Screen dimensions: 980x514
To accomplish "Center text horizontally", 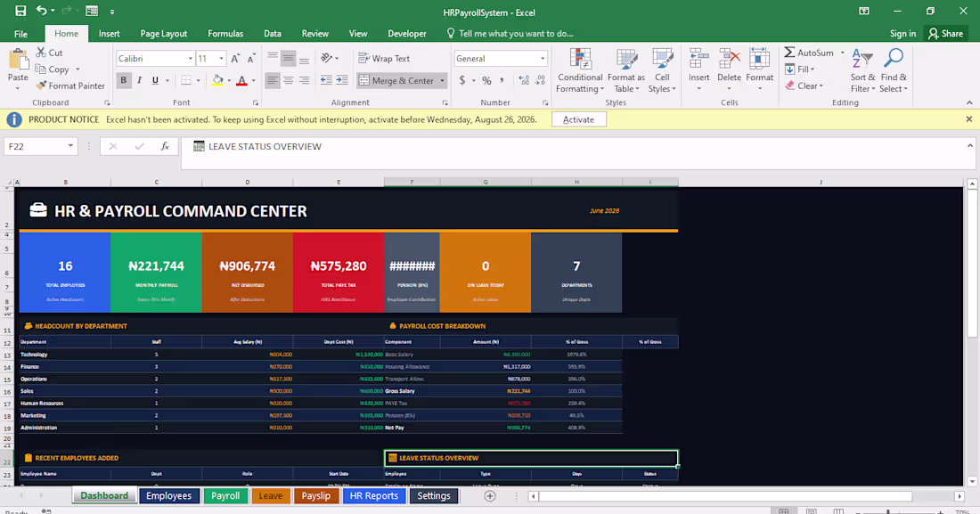I will (288, 80).
